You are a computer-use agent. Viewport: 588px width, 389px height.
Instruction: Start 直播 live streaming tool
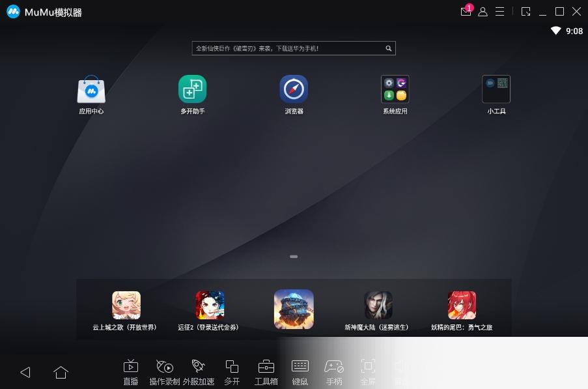pyautogui.click(x=131, y=372)
